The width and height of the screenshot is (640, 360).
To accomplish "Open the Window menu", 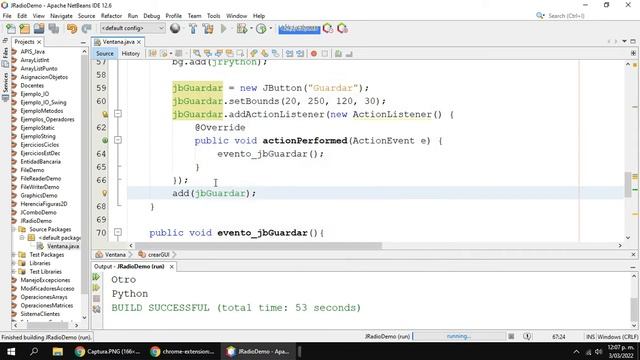I will point(237,16).
